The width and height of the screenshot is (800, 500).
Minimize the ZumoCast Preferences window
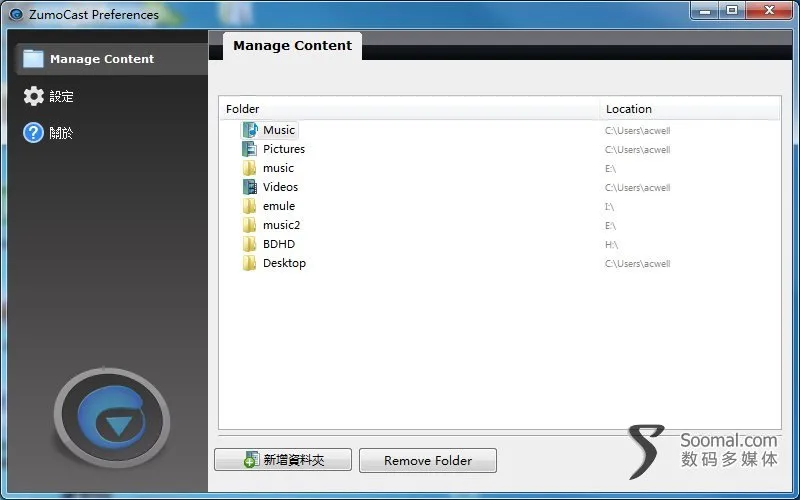pos(705,11)
